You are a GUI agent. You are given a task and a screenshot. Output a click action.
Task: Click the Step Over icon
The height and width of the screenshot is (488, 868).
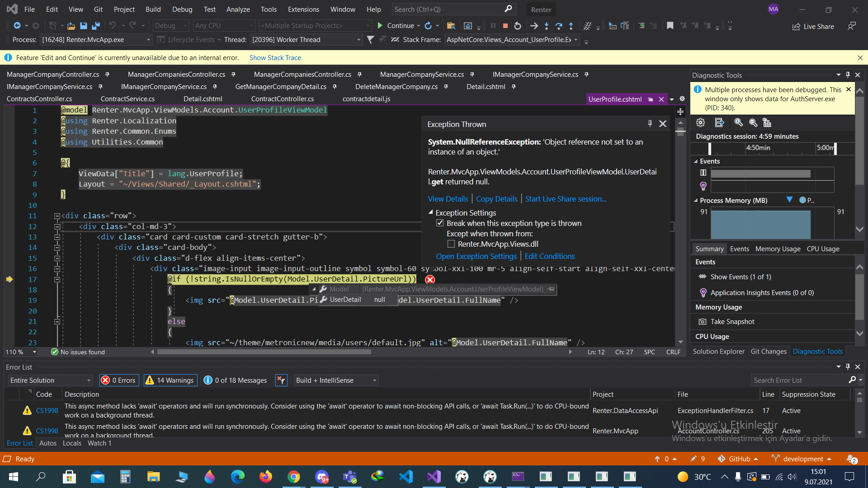[559, 26]
